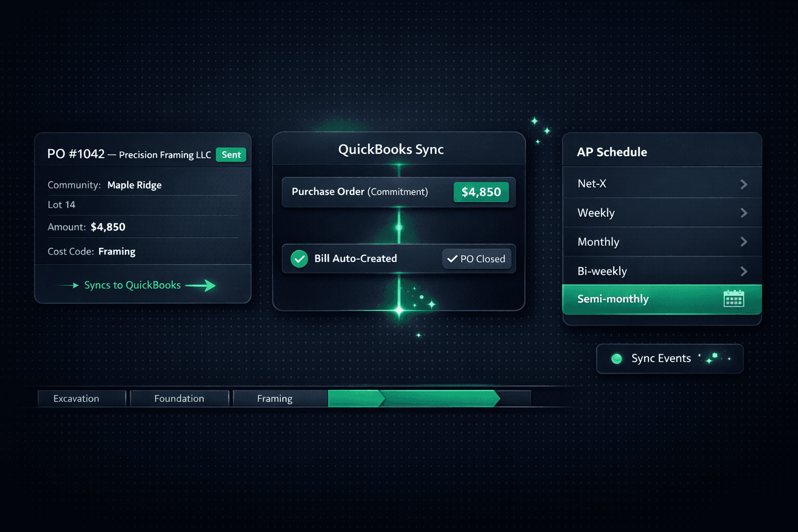This screenshot has height=532, width=798.
Task: Select the Foundation phase tab
Action: [x=179, y=398]
